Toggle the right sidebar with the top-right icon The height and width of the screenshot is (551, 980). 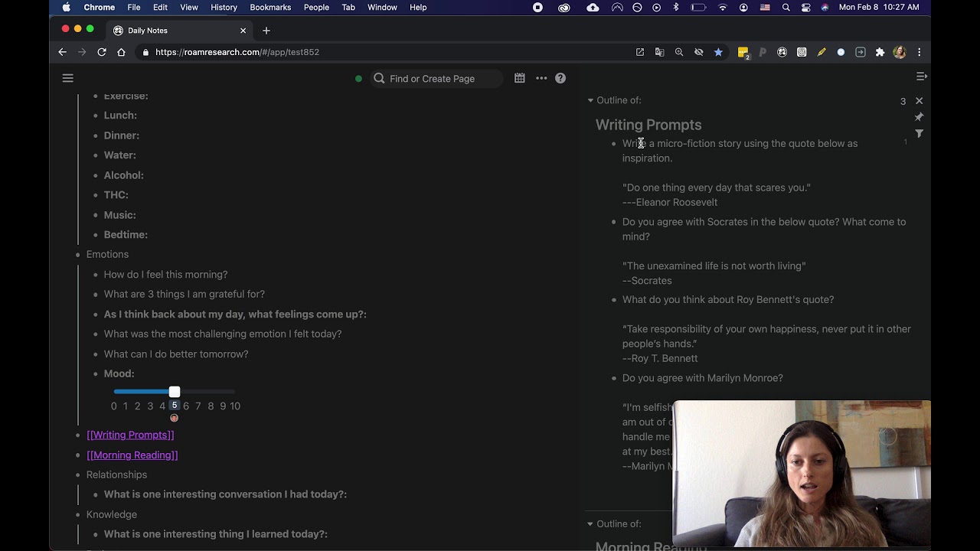(x=922, y=77)
